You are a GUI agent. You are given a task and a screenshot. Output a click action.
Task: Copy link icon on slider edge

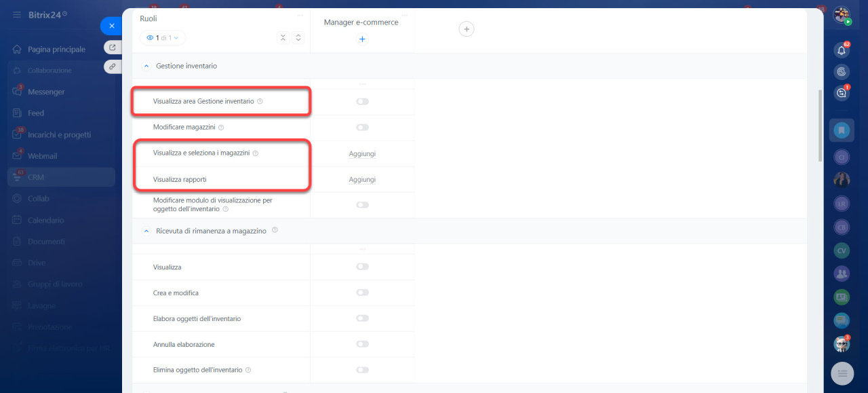point(113,66)
